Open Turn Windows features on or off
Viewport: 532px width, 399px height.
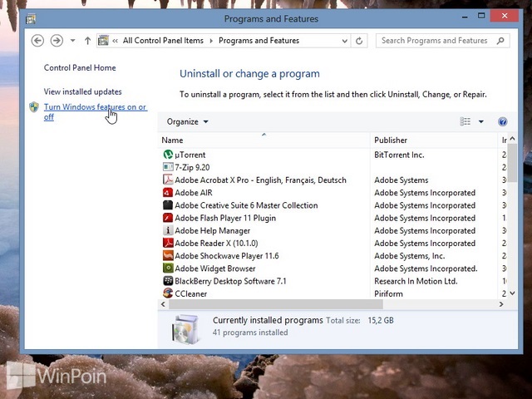pyautogui.click(x=95, y=112)
